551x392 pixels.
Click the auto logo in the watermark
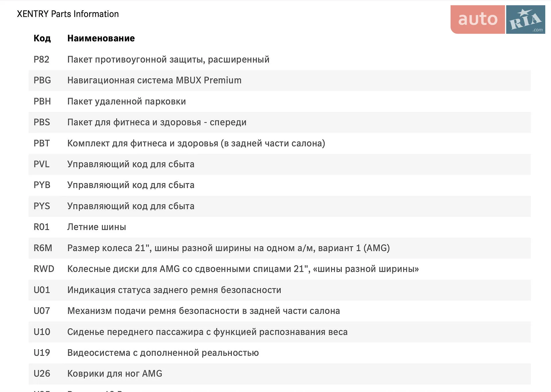click(478, 20)
